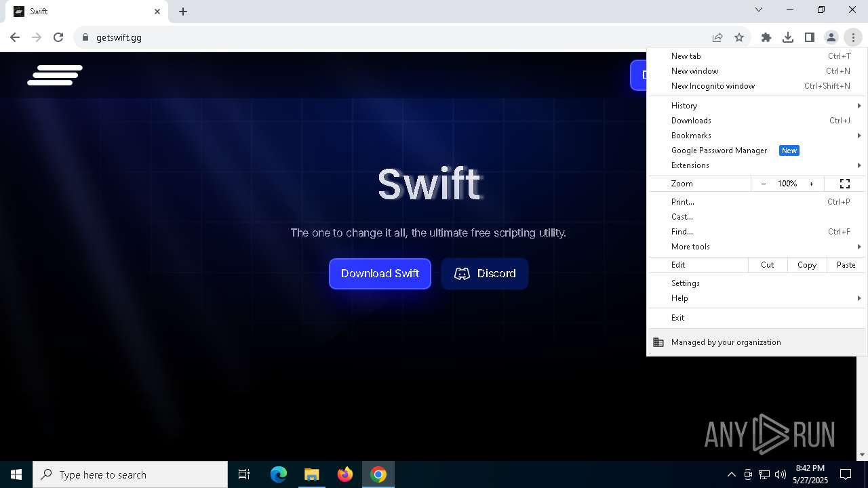Select Cast... in the menu

[757, 217]
